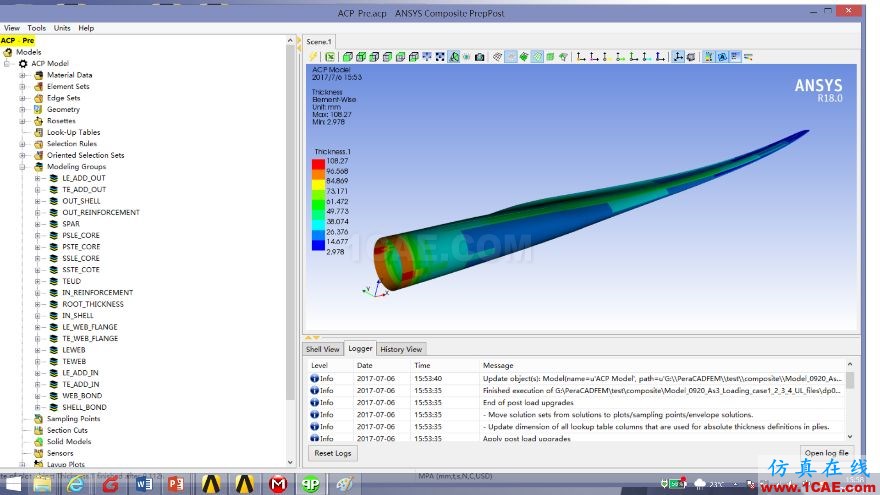The height and width of the screenshot is (495, 880).
Task: Click the yellow-arrow reference direction icon
Action: 606,57
